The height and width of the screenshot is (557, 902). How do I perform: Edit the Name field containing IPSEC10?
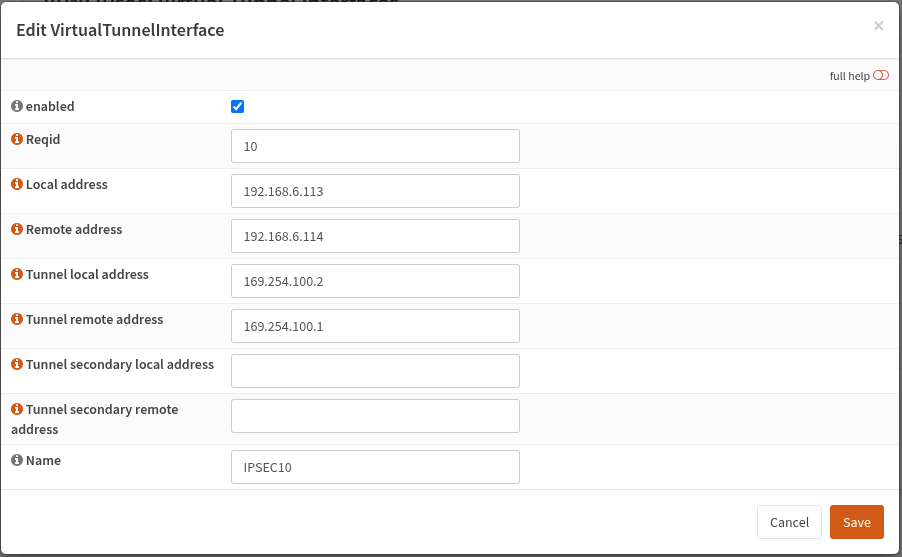pos(375,467)
